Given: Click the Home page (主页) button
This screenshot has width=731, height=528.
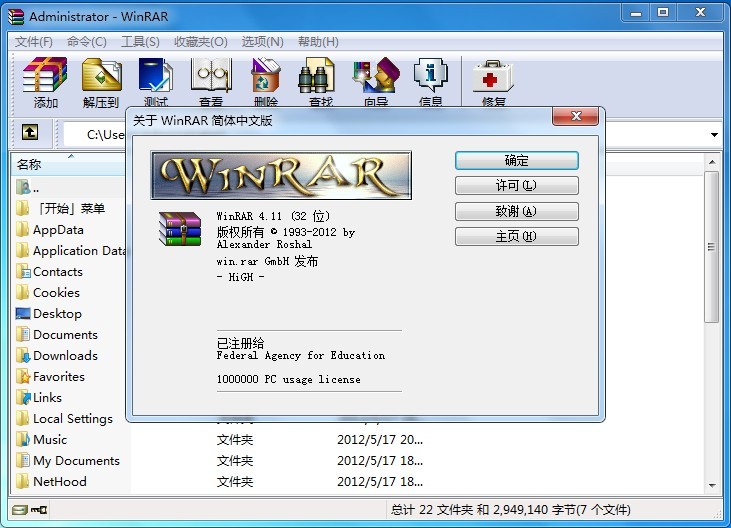Looking at the screenshot, I should pos(516,237).
